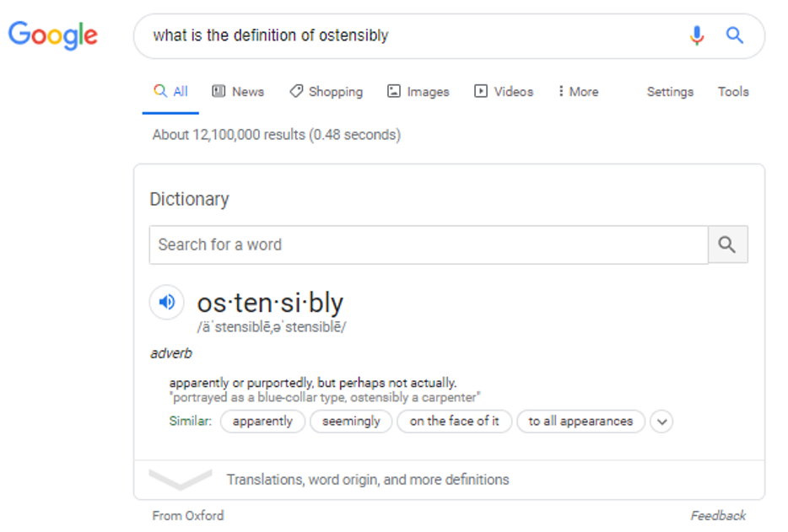Click the "Search for a word" field
This screenshot has width=788, height=532.
click(x=429, y=245)
